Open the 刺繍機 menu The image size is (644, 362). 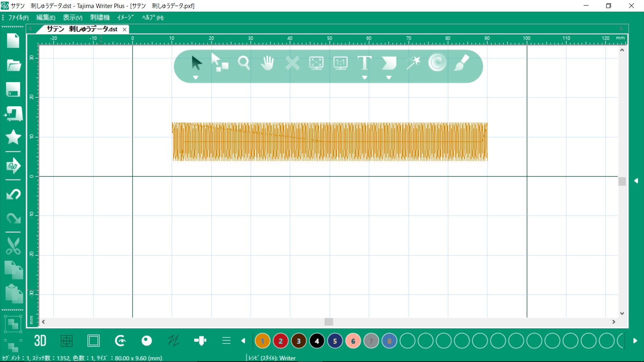(100, 18)
